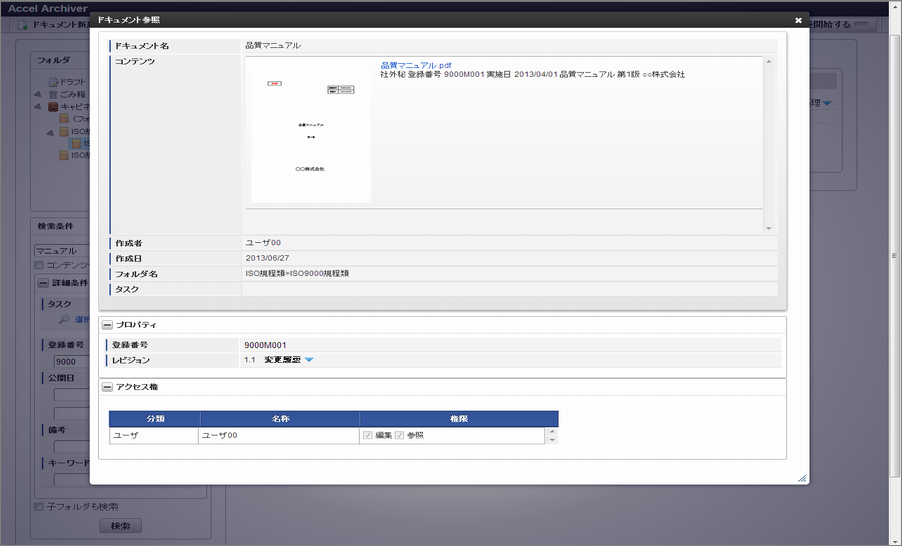Click the 品質マニュアル document name value

(273, 45)
